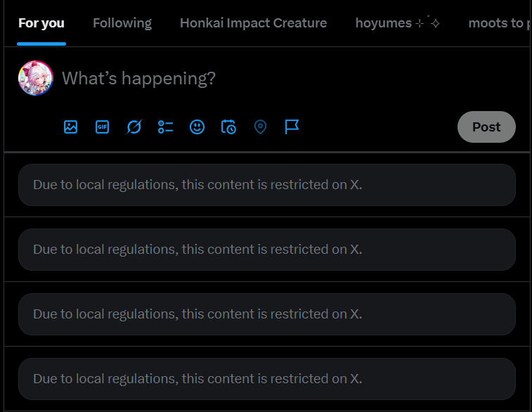Add a poll to the post
The height and width of the screenshot is (412, 532).
coord(166,127)
